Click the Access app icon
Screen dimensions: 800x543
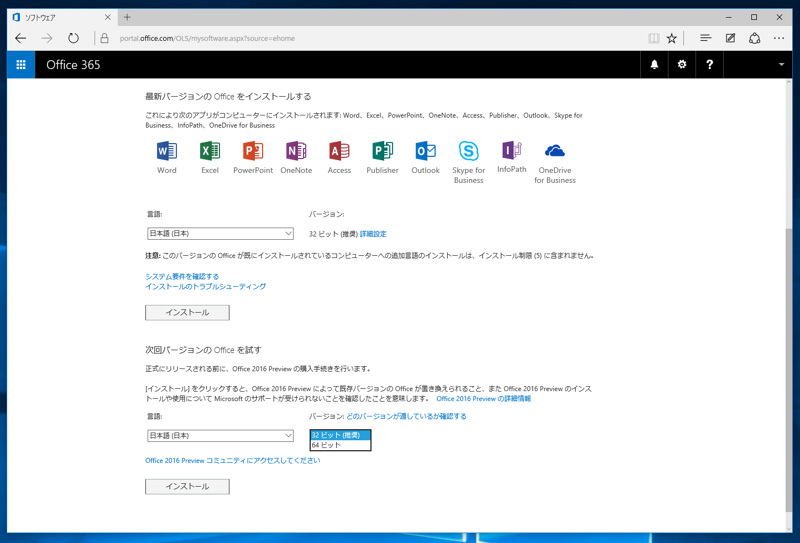339,151
